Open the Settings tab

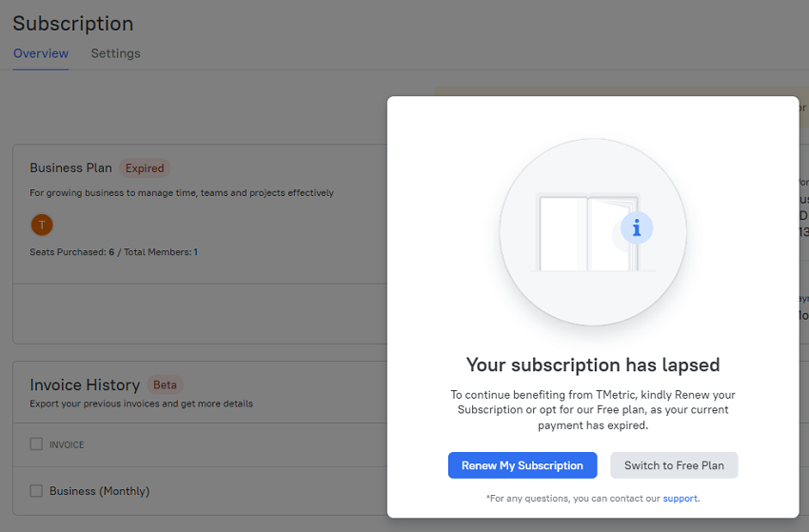115,53
